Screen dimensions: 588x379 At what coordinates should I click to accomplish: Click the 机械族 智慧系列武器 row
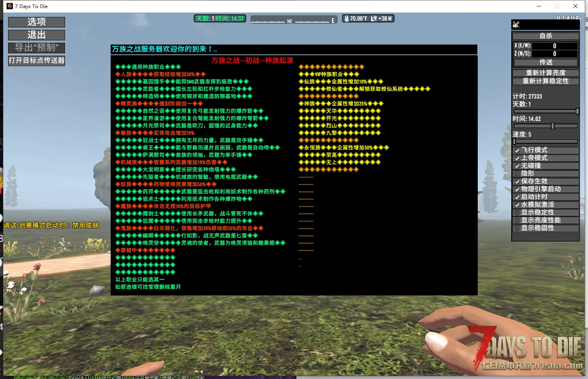coord(171,162)
